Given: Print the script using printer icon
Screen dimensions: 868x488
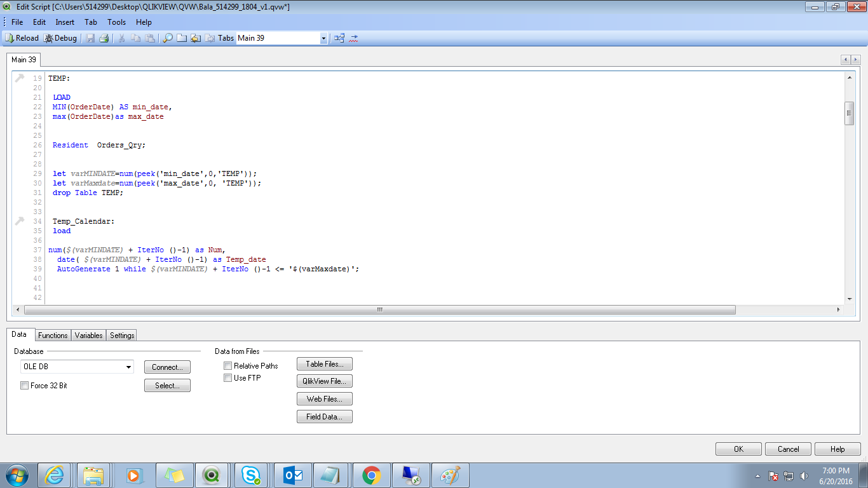Looking at the screenshot, I should pos(104,38).
